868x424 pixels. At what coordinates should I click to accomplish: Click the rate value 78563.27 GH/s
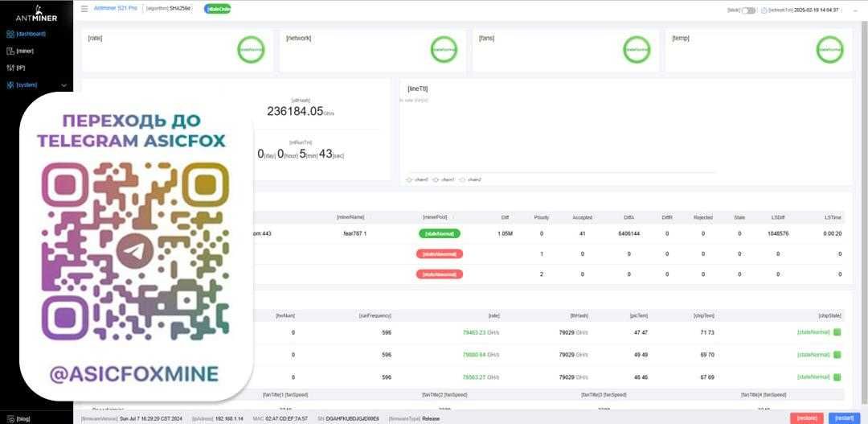point(481,377)
